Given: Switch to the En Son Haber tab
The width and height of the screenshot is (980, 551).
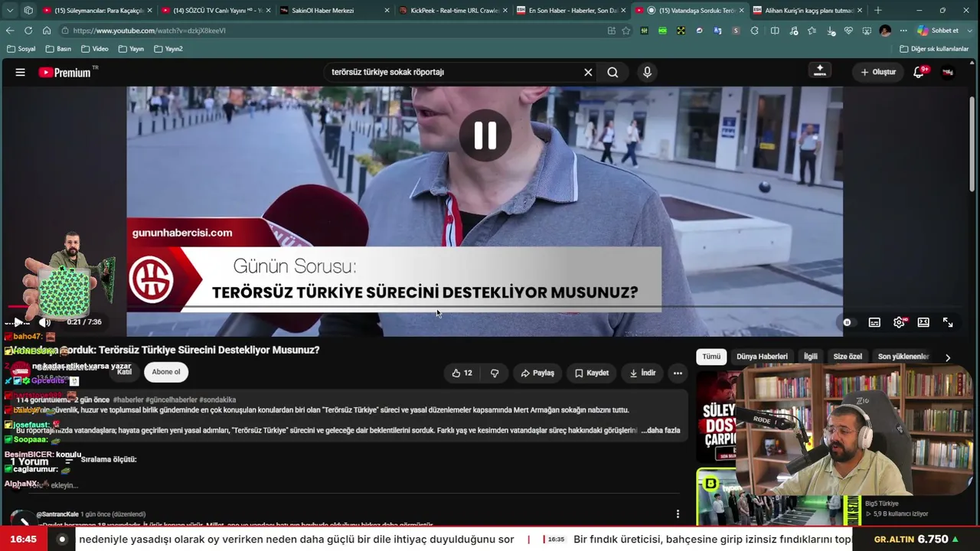Looking at the screenshot, I should click(x=570, y=11).
